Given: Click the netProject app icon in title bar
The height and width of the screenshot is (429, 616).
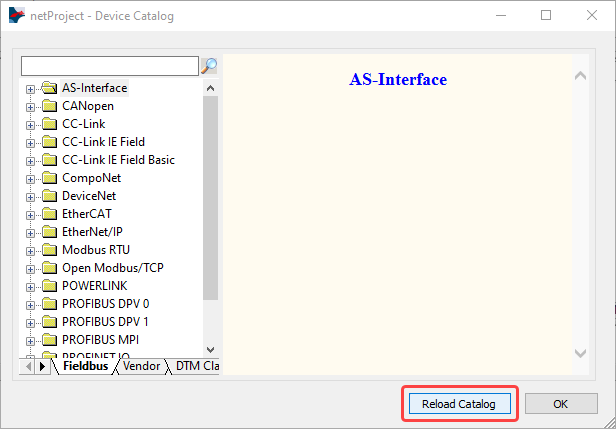Looking at the screenshot, I should pos(17,16).
